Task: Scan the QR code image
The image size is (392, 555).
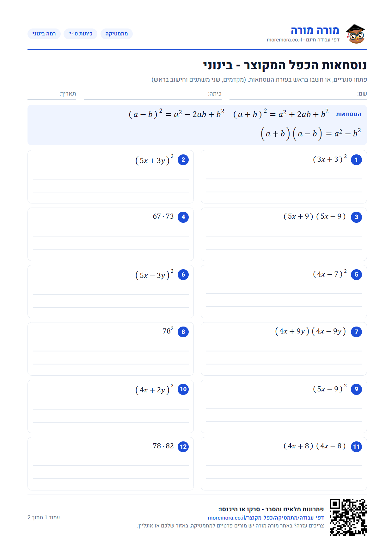Action: pos(348,517)
